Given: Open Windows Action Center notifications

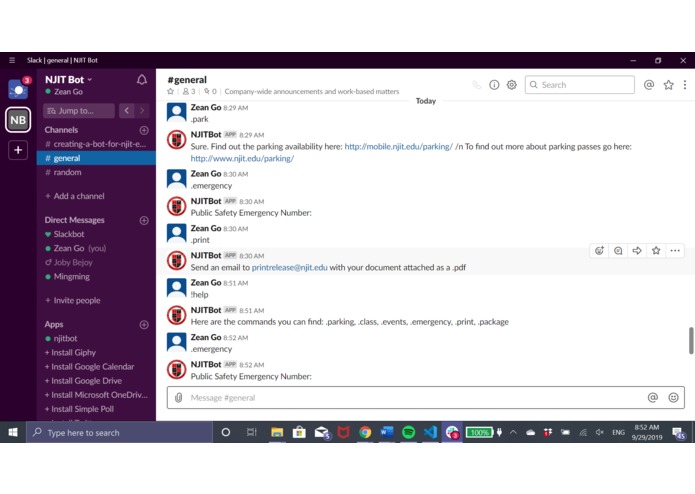Looking at the screenshot, I should click(678, 433).
